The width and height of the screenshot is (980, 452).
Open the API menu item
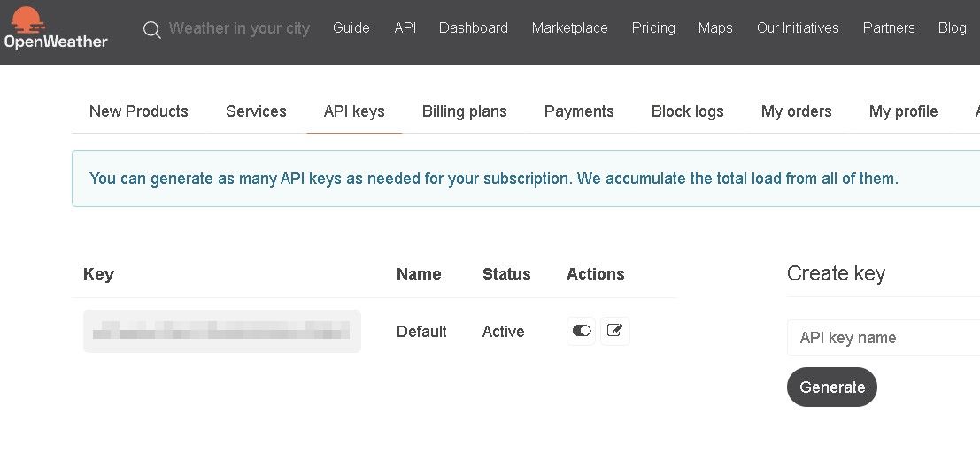pos(405,28)
